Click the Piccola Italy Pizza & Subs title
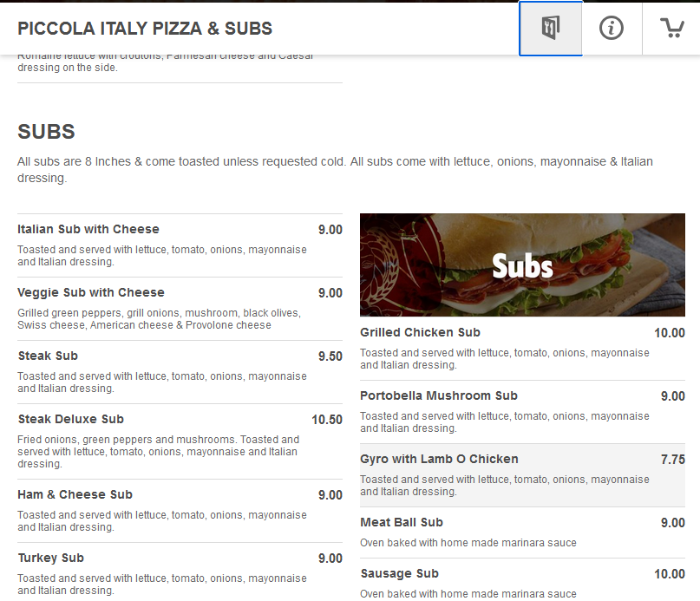 [145, 29]
